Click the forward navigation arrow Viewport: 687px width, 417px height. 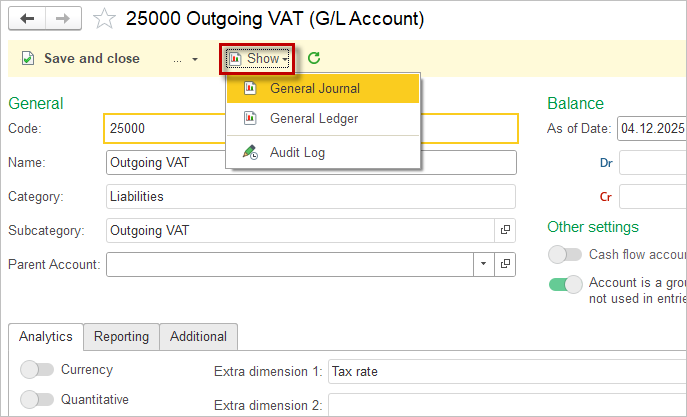coord(62,18)
